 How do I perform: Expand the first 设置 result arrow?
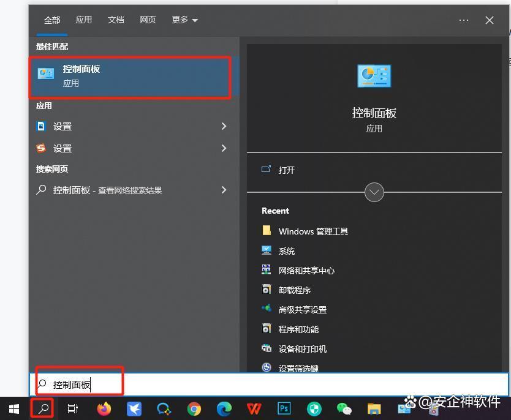[x=224, y=126]
